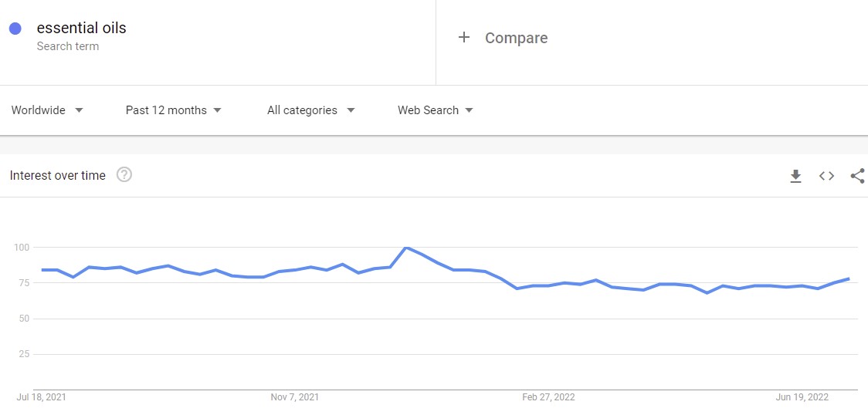Image resolution: width=868 pixels, height=415 pixels.
Task: Open the Web Search type dropdown
Action: (435, 110)
